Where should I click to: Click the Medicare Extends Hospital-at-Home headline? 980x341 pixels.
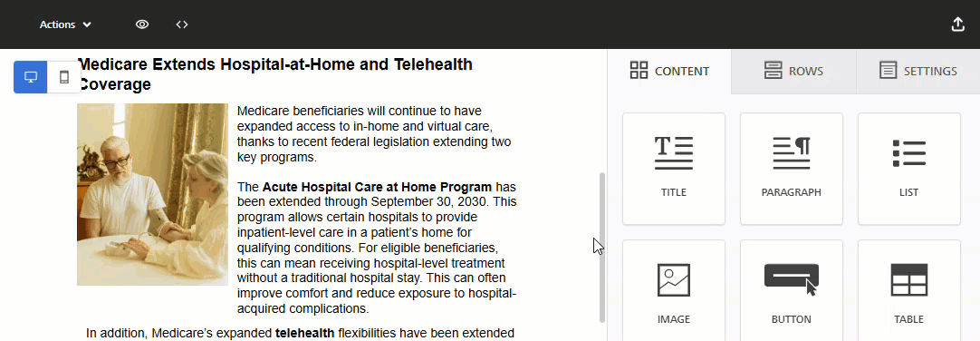click(x=275, y=73)
